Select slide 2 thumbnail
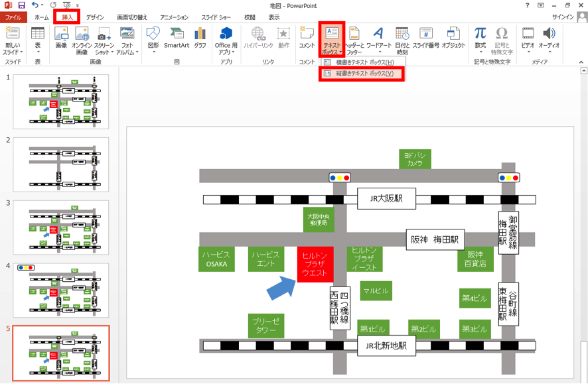The image size is (588, 384). pyautogui.click(x=61, y=164)
